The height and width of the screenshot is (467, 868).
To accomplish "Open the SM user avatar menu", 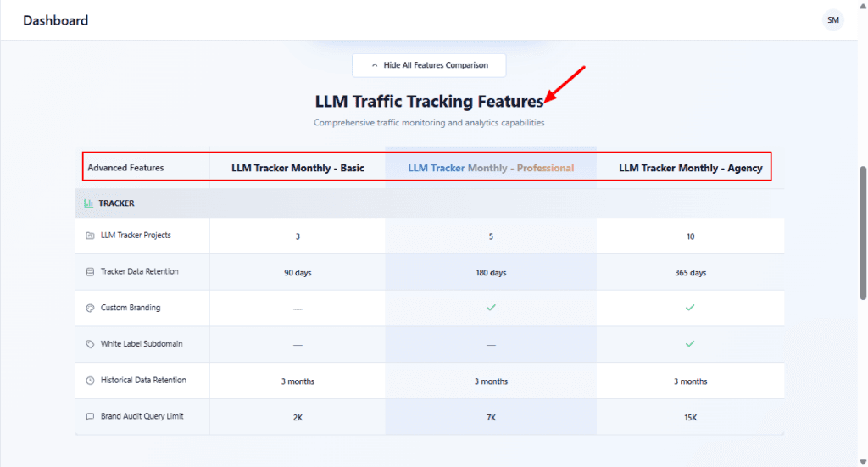I will click(833, 20).
